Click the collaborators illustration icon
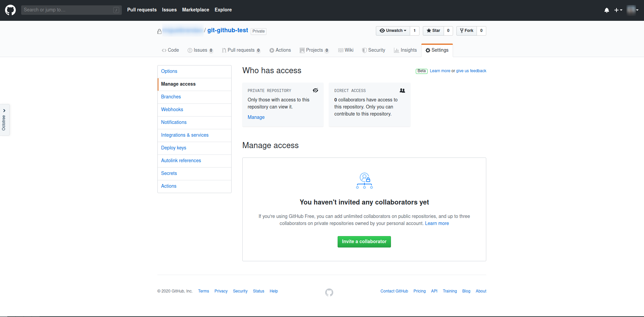644x317 pixels. point(364,181)
